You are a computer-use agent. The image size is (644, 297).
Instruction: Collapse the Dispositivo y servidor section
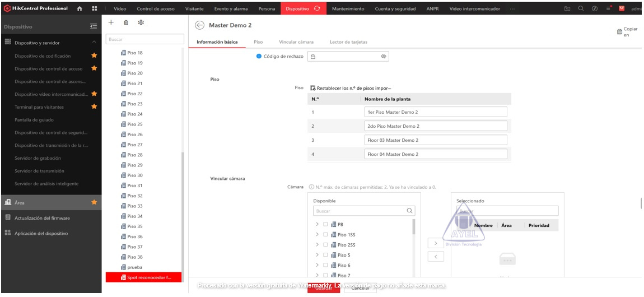tap(94, 43)
